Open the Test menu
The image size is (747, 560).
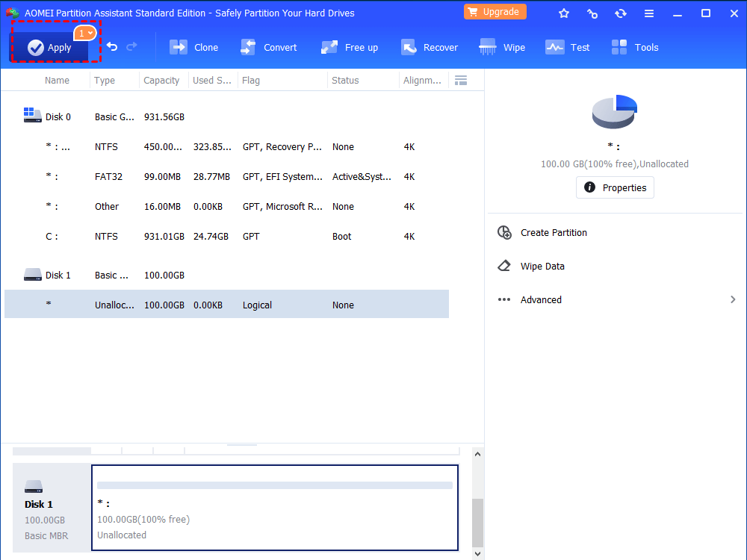click(568, 47)
